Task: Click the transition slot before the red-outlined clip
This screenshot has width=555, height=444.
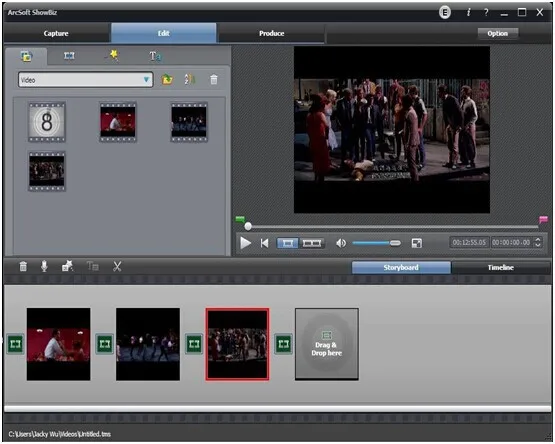Action: [x=194, y=344]
